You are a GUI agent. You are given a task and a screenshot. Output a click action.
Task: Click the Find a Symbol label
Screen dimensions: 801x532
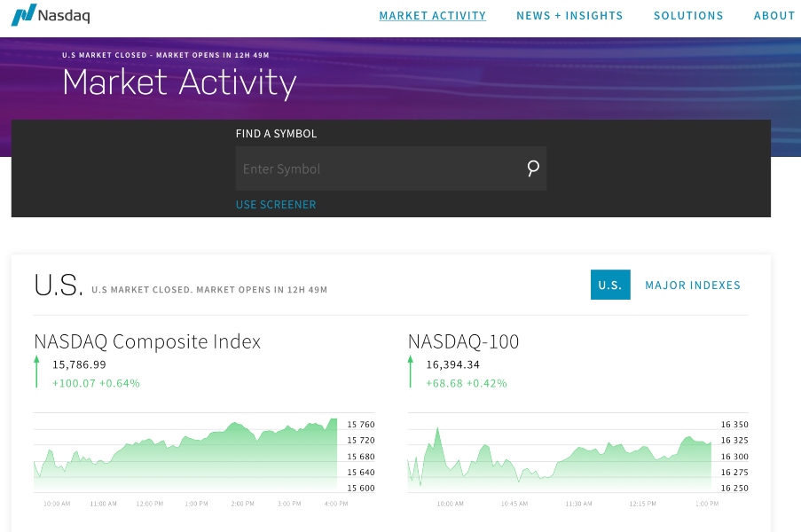pos(277,134)
